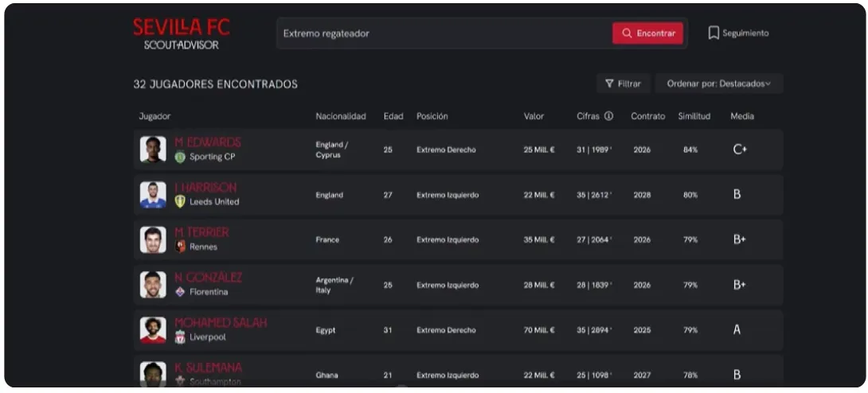This screenshot has width=868, height=393.
Task: Click the Liverpool club crest
Action: point(180,337)
